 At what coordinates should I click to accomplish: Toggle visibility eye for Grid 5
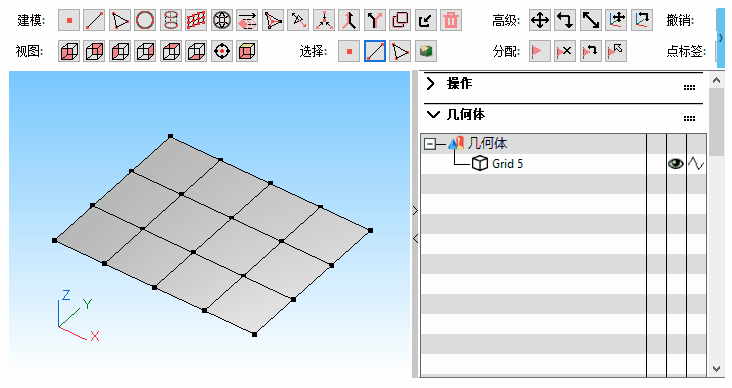[676, 164]
